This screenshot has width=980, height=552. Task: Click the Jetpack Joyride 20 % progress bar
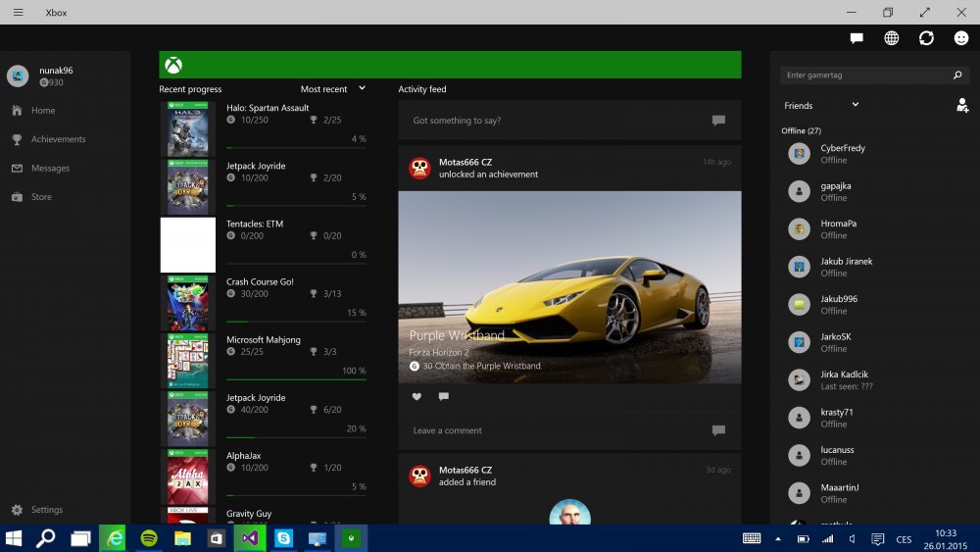[296, 437]
